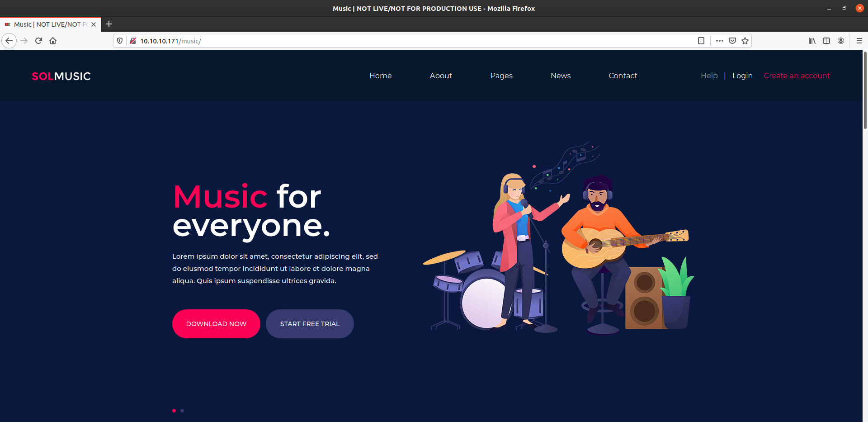This screenshot has height=422, width=868.
Task: Go to Firefox home page icon
Action: coord(53,41)
